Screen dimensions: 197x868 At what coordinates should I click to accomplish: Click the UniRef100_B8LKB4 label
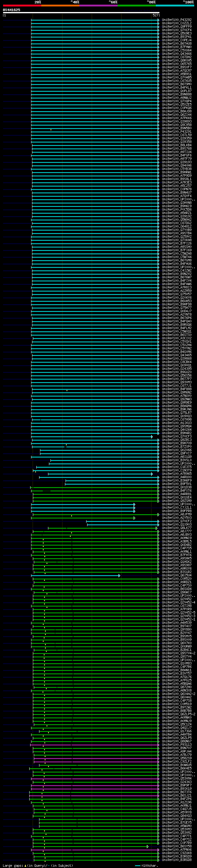(x=176, y=145)
